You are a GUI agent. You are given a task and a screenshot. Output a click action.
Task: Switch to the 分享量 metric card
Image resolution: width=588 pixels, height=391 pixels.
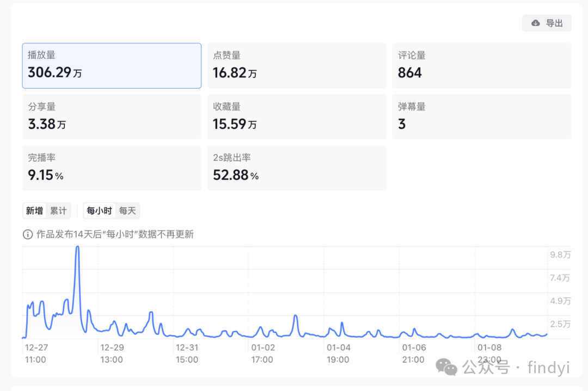point(112,117)
